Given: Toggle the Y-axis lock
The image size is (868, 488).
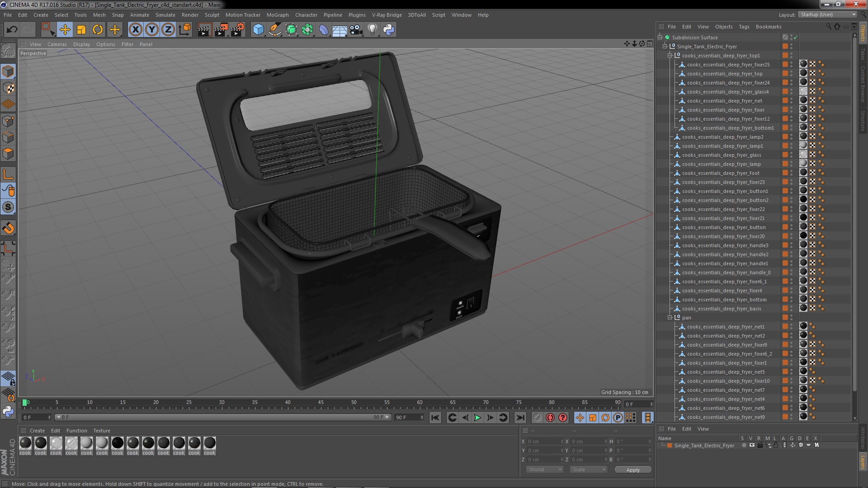Looking at the screenshot, I should click(x=152, y=30).
